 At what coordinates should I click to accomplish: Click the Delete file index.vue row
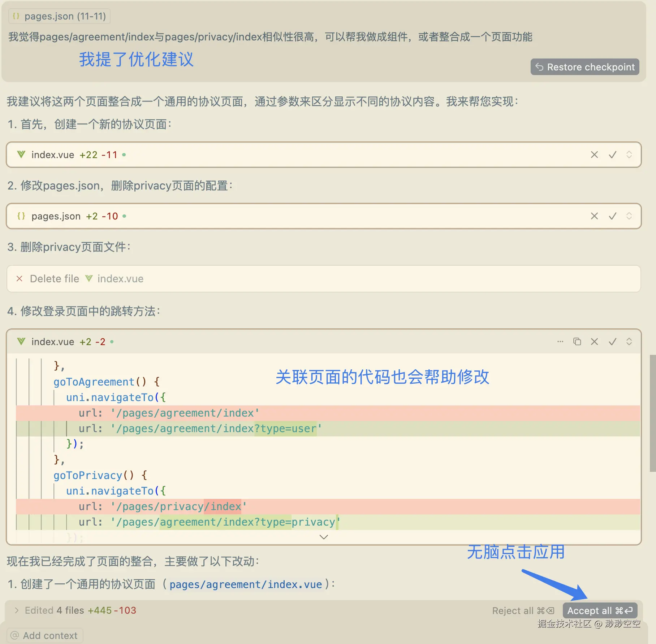(x=324, y=279)
